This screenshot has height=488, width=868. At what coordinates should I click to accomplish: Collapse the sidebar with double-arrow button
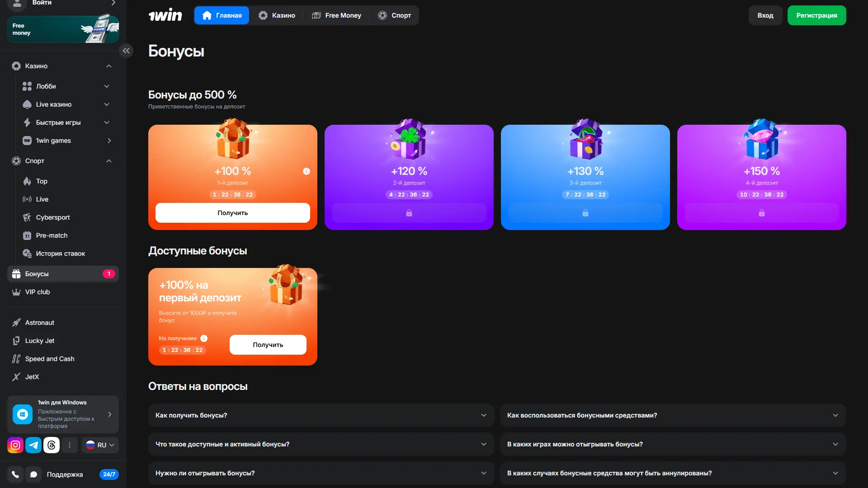(126, 51)
